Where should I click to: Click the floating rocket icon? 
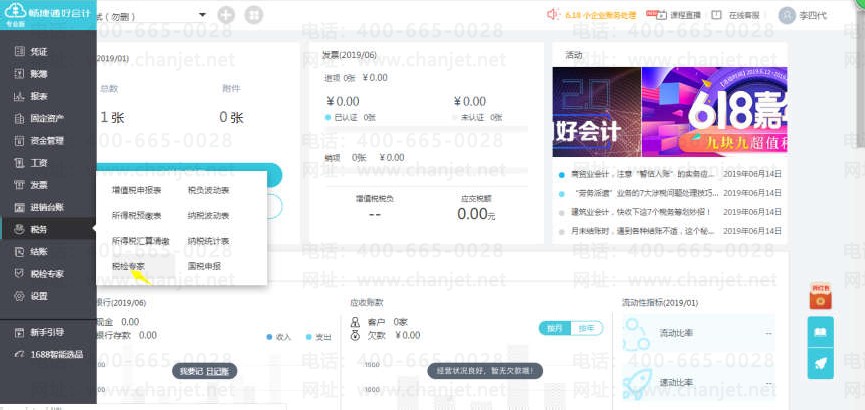point(820,363)
